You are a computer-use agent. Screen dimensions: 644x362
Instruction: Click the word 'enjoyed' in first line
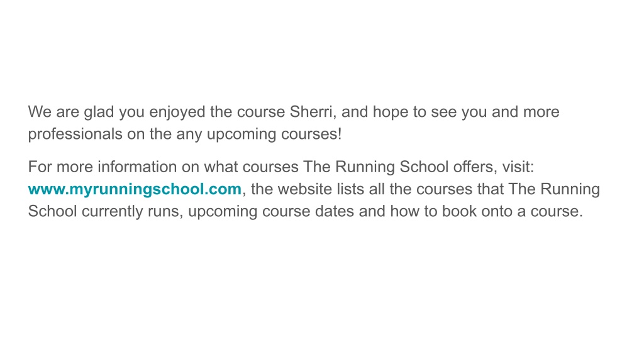click(x=177, y=112)
